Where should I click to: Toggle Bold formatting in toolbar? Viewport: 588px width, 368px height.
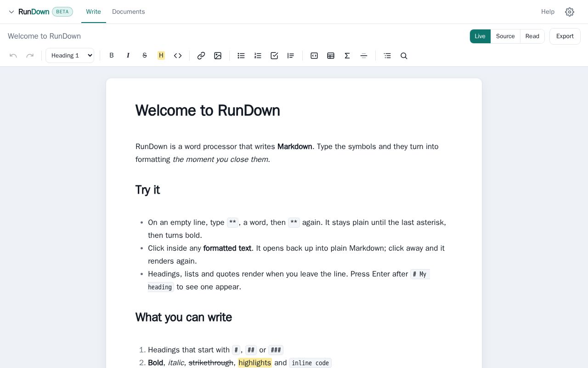point(111,56)
